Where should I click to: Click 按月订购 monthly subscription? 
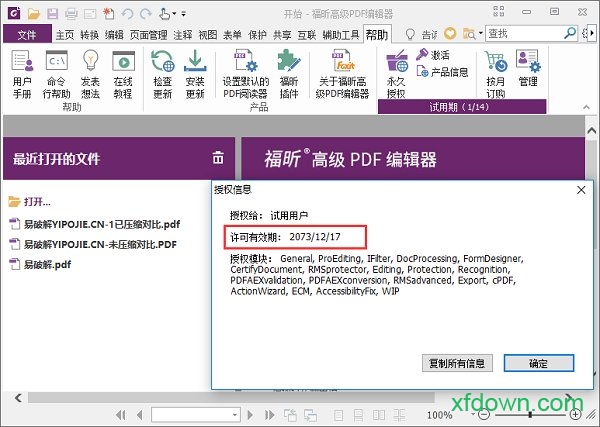pyautogui.click(x=496, y=74)
